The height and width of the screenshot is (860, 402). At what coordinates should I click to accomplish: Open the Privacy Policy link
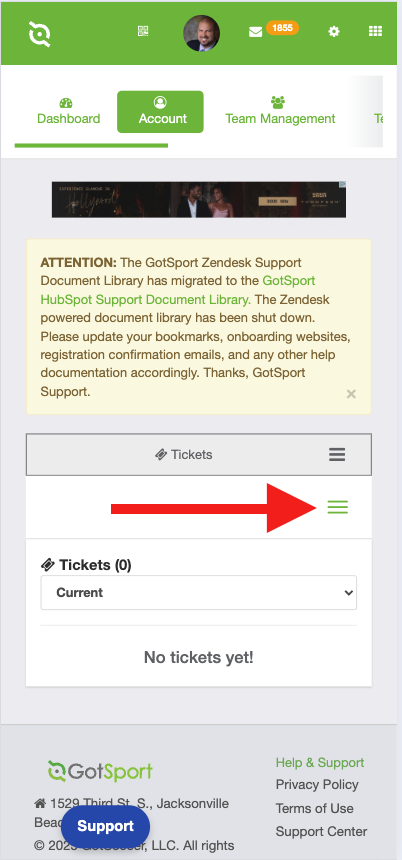point(317,785)
